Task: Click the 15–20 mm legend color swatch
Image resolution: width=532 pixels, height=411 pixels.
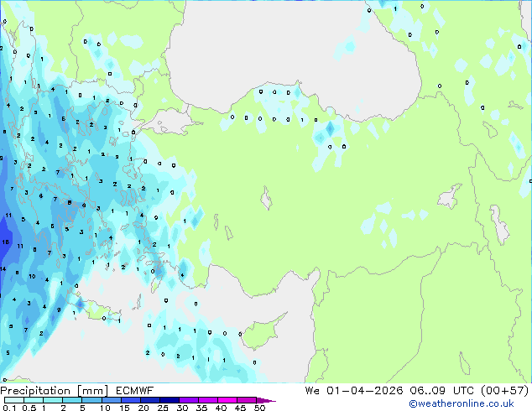Action: (130, 400)
